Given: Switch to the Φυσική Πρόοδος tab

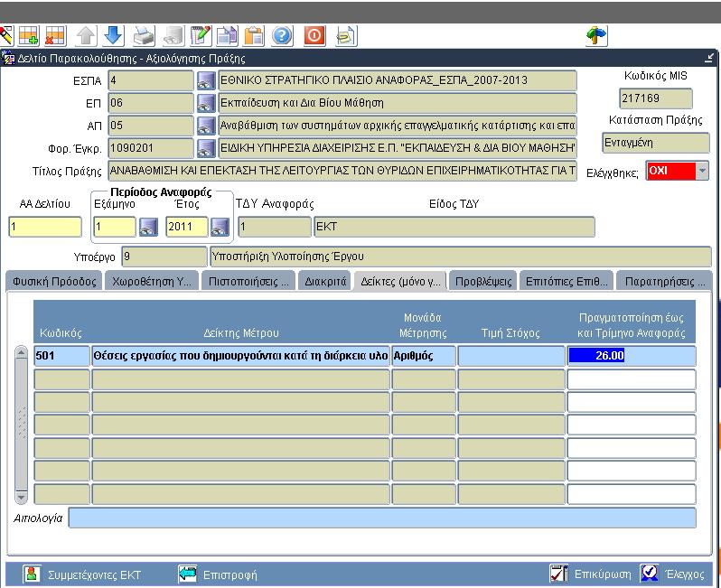Looking at the screenshot, I should point(54,282).
